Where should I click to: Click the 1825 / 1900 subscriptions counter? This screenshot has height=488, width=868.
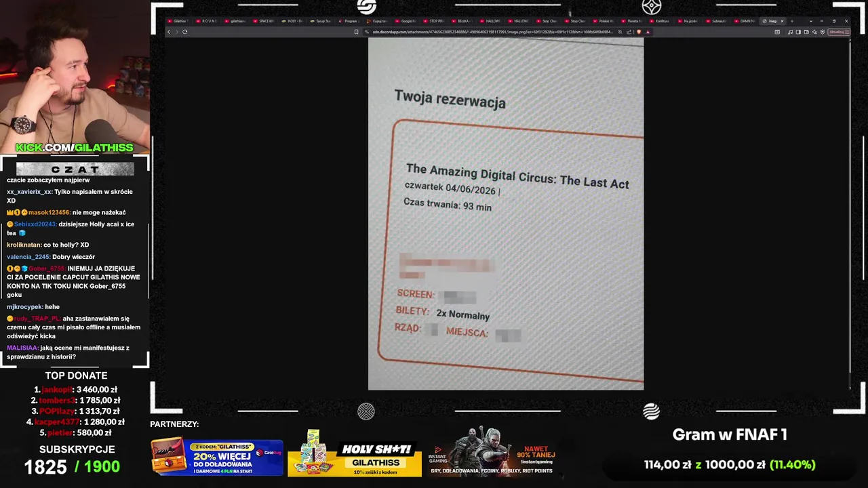(72, 466)
